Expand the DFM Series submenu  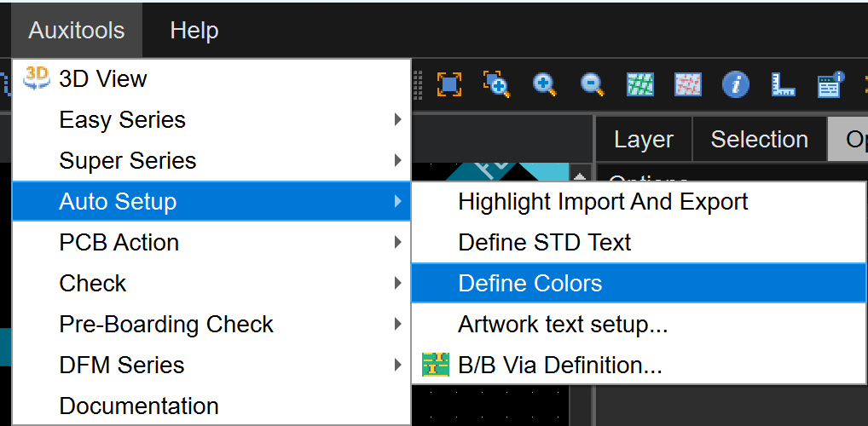[121, 366]
